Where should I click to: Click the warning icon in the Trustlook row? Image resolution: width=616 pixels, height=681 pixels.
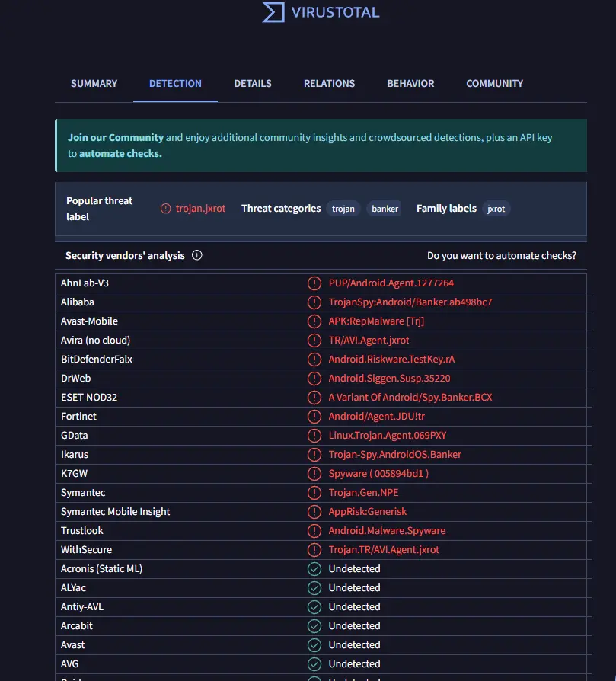click(x=314, y=531)
